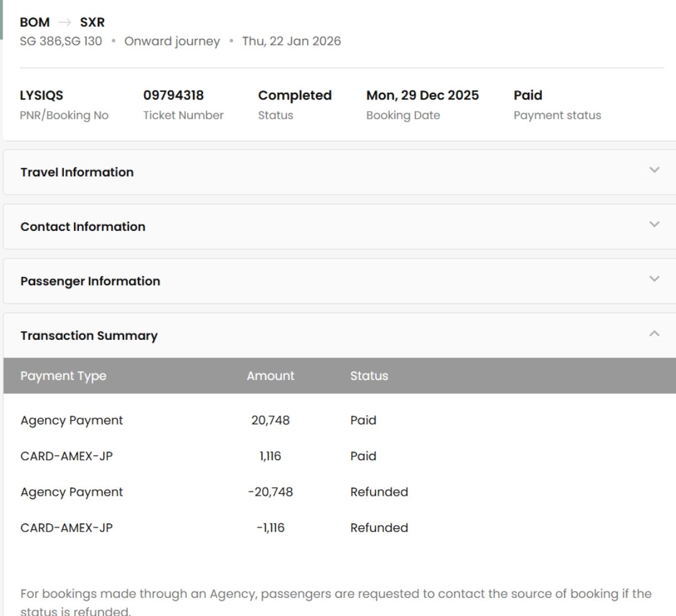
Task: Click the Onward journey label
Action: [x=172, y=41]
